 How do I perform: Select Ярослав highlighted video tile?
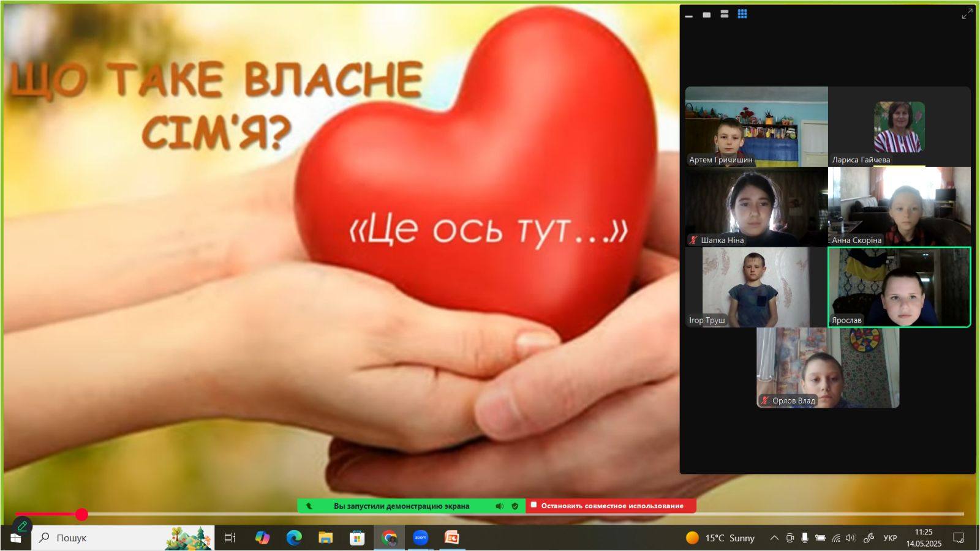(899, 287)
